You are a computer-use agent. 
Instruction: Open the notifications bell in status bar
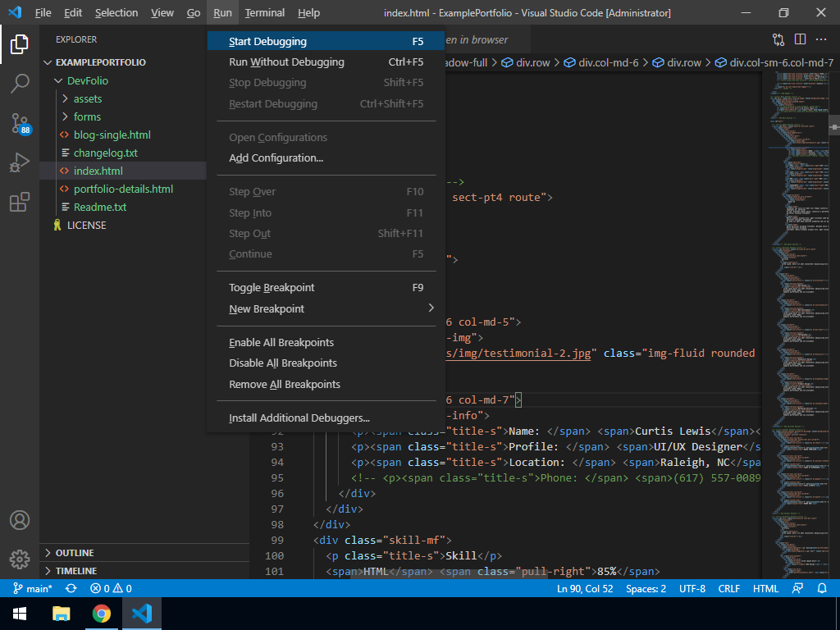pyautogui.click(x=822, y=588)
